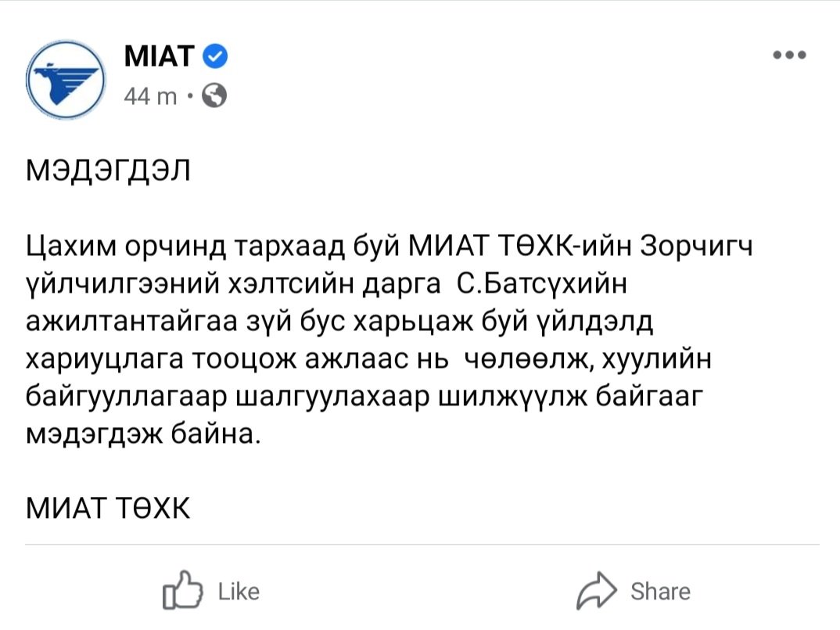Viewport: 840px width, 630px height.
Task: Tap the curved arrow Share icon
Action: pyautogui.click(x=596, y=591)
